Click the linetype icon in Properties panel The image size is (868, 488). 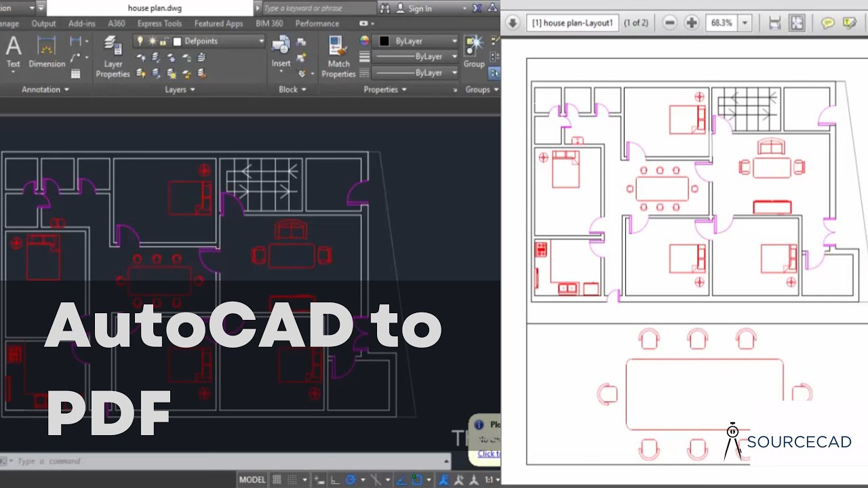[x=365, y=73]
